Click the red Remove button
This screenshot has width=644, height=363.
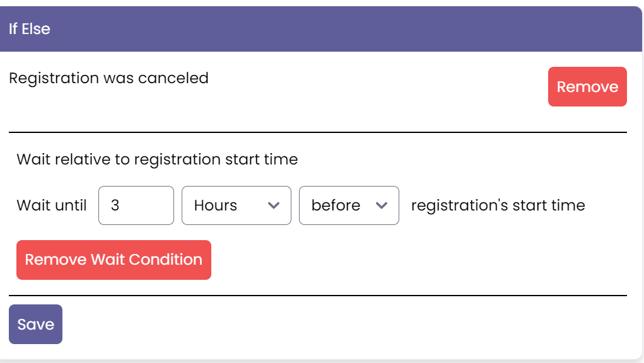click(587, 87)
